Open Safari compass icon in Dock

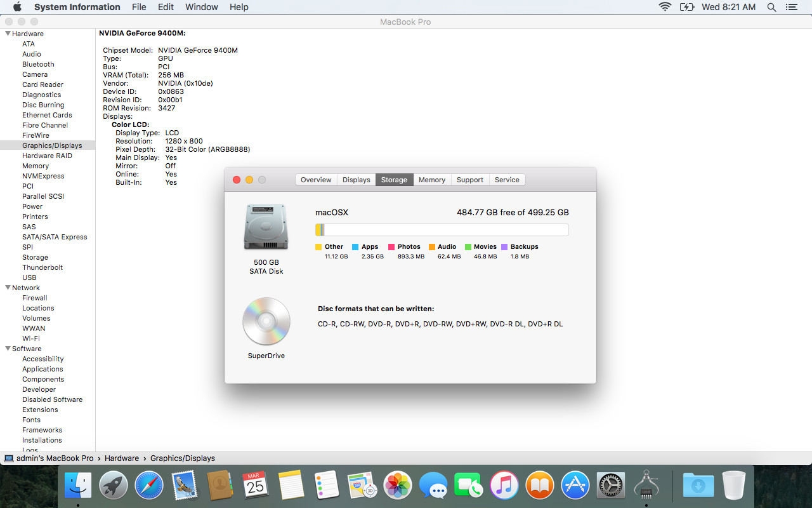click(x=149, y=486)
